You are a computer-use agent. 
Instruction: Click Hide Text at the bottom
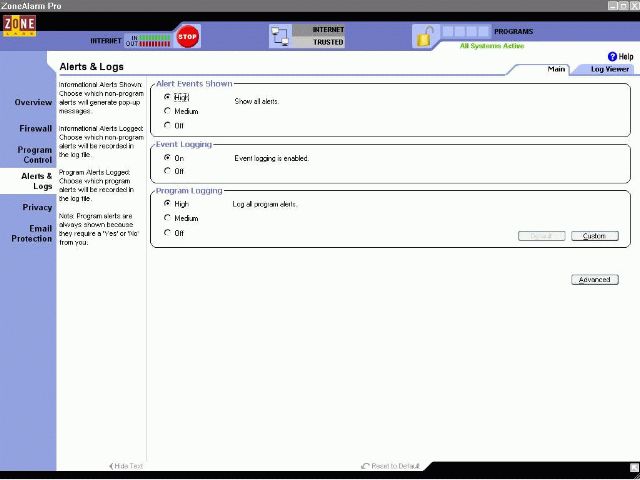point(126,466)
